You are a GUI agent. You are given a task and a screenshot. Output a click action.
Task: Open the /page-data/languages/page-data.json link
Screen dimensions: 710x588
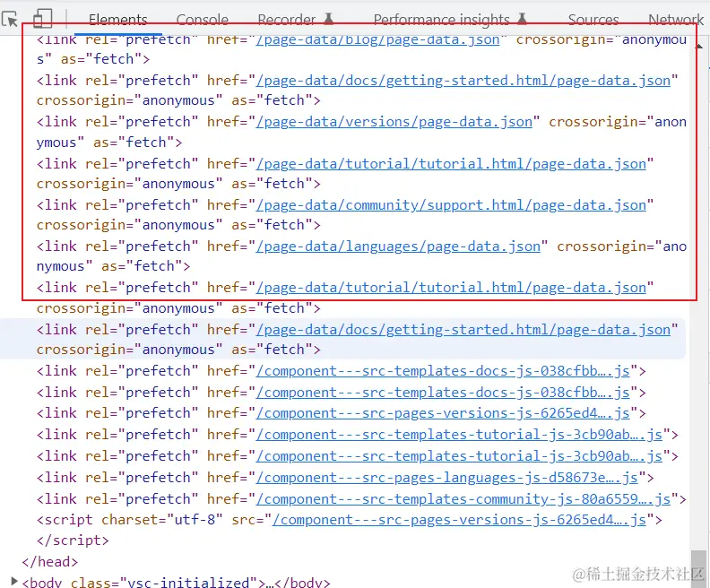(x=398, y=246)
